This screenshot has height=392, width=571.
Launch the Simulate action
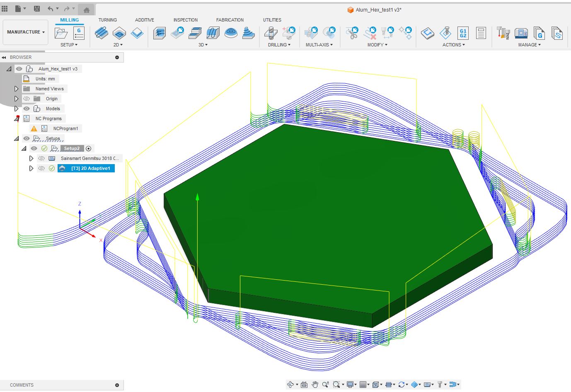tap(427, 32)
